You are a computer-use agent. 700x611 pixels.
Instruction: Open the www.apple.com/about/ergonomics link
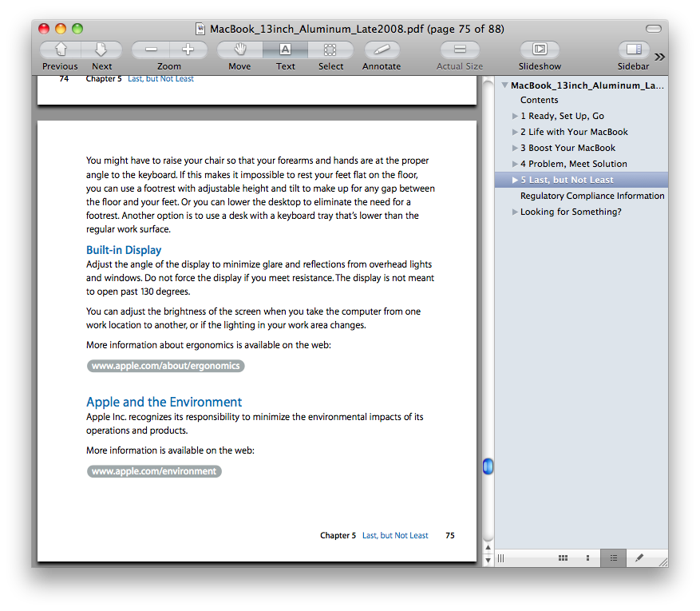coord(166,366)
